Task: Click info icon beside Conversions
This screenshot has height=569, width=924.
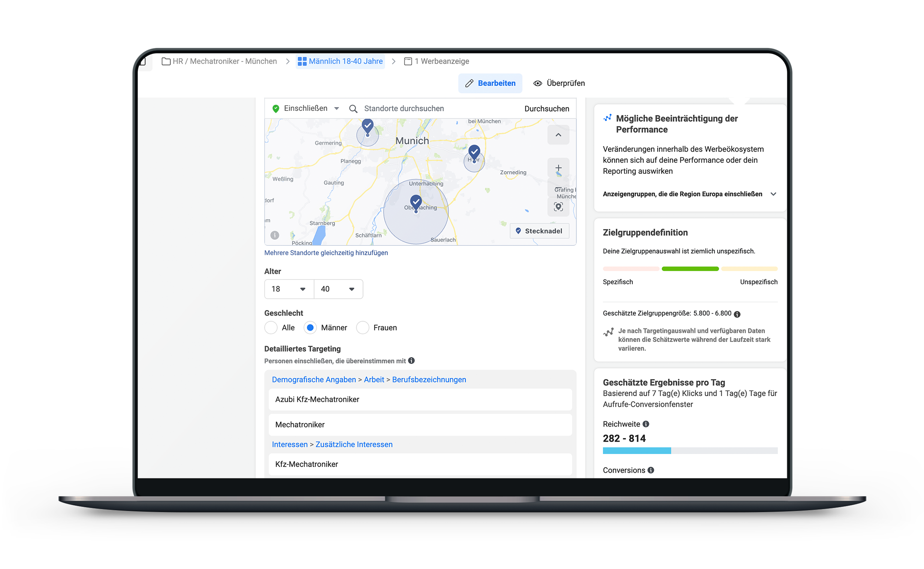Action: (x=650, y=470)
